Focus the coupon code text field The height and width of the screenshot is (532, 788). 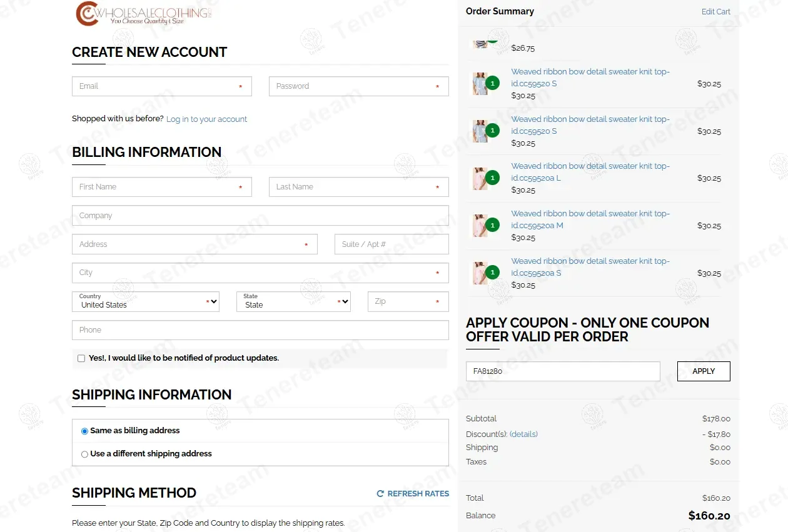tap(563, 371)
